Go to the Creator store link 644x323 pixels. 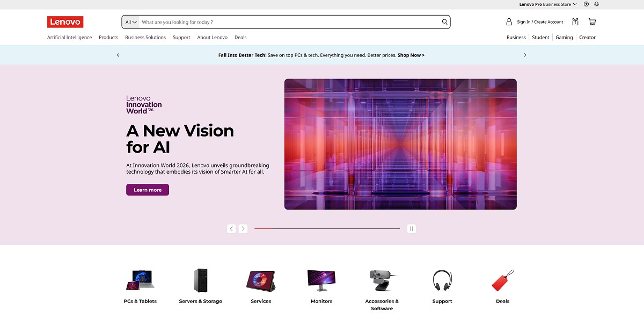point(587,38)
